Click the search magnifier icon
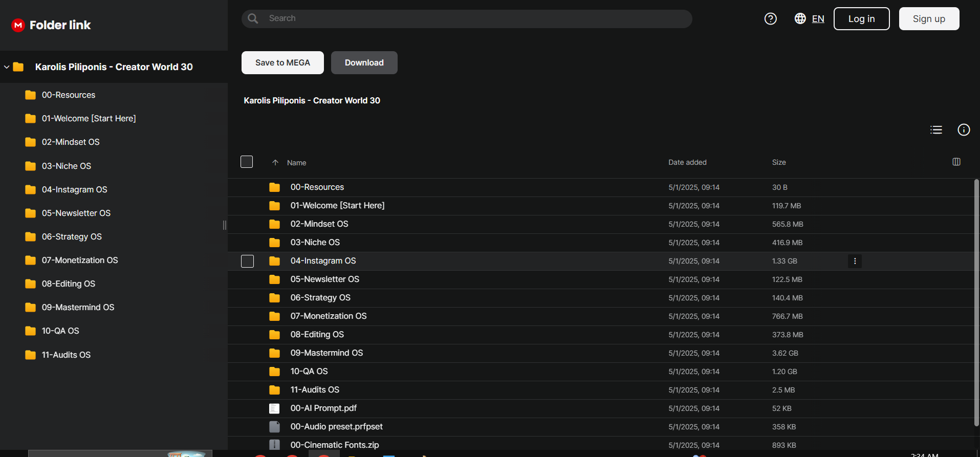Viewport: 980px width, 457px height. (x=253, y=18)
